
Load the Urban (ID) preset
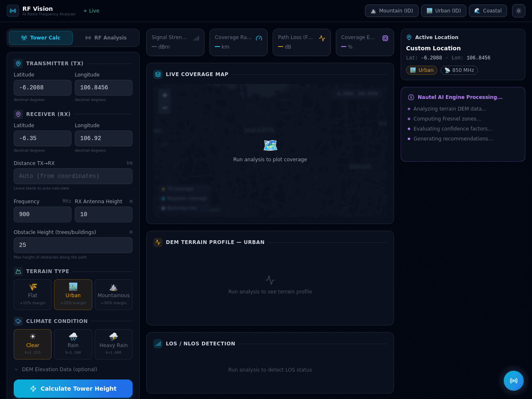(x=443, y=11)
